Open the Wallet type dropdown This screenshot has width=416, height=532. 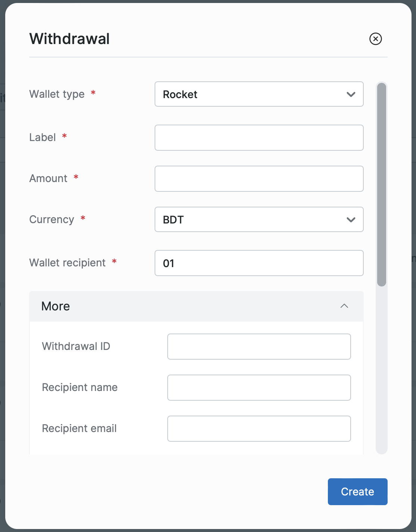coord(259,94)
